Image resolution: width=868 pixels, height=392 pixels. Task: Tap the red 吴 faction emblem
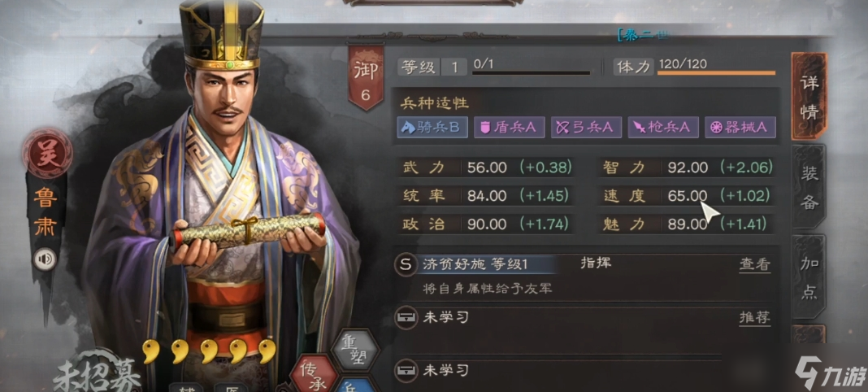point(46,154)
